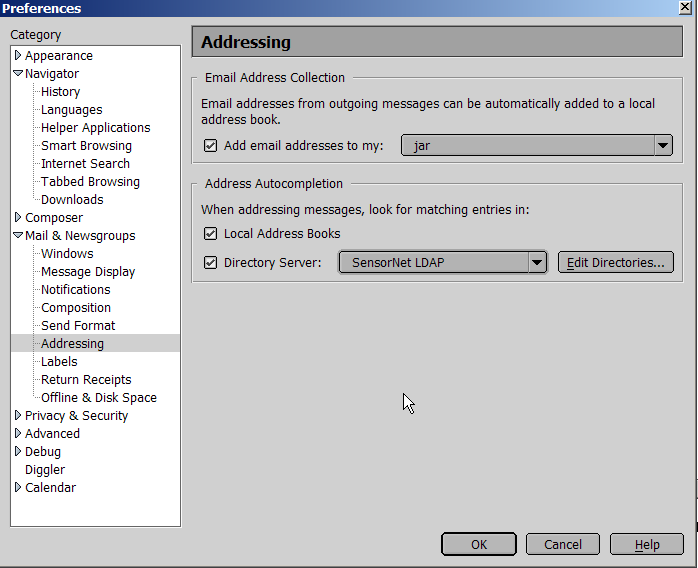
Task: Click the 'Add email addresses to my:' label
Action: 304,146
